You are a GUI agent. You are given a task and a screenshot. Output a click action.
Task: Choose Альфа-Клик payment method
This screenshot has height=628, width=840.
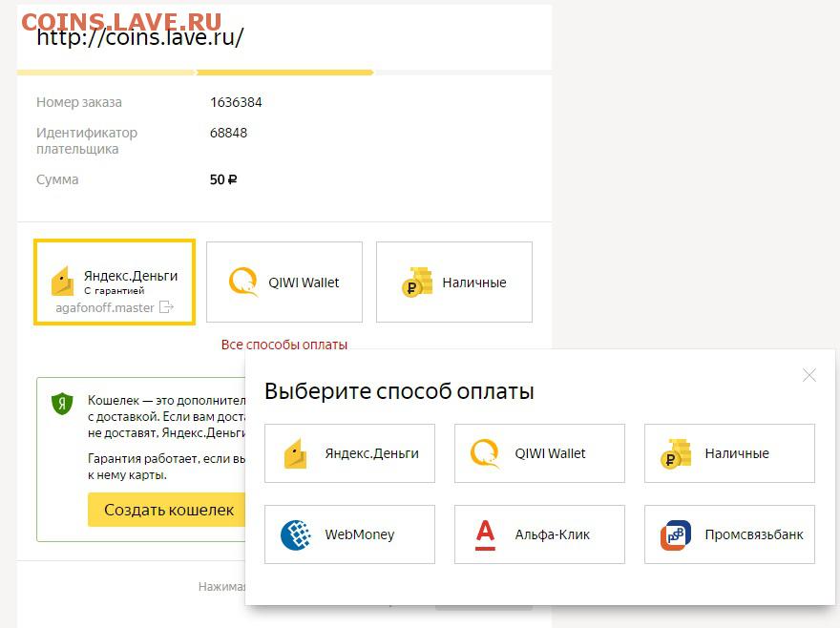[539, 534]
